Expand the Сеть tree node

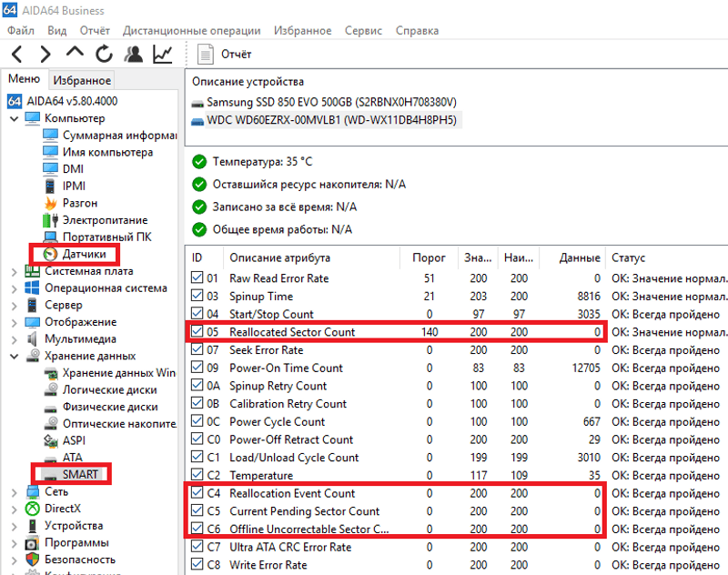tap(12, 491)
